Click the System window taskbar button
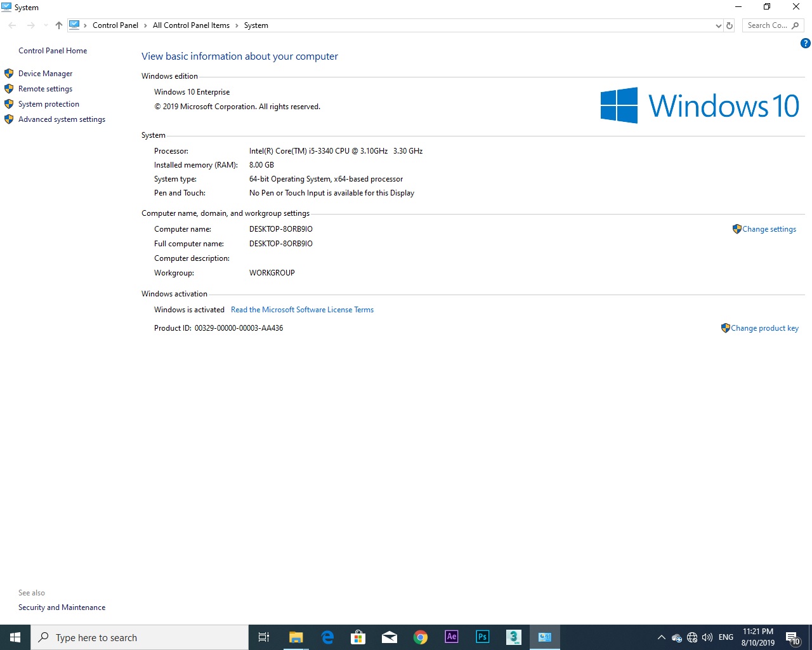This screenshot has width=812, height=650. [545, 637]
